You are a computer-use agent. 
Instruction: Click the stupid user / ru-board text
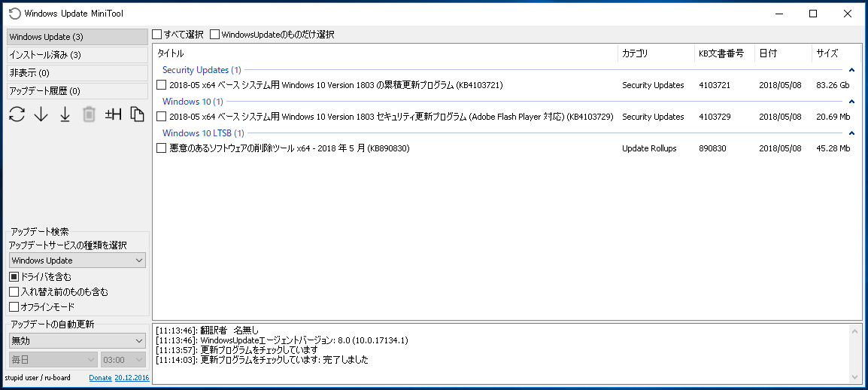point(38,378)
